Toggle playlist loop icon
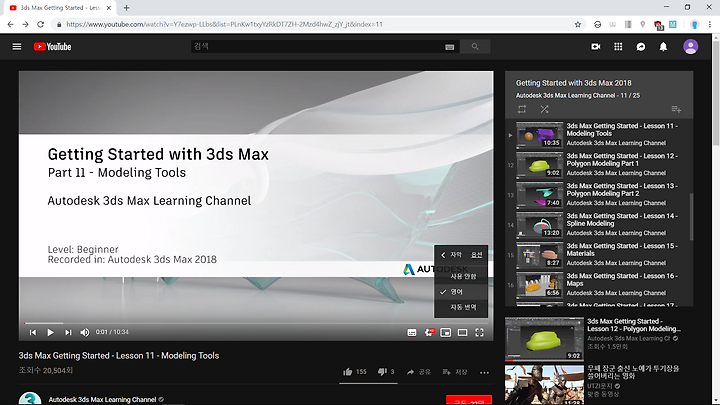Image resolution: width=720 pixels, height=405 pixels. (x=522, y=109)
